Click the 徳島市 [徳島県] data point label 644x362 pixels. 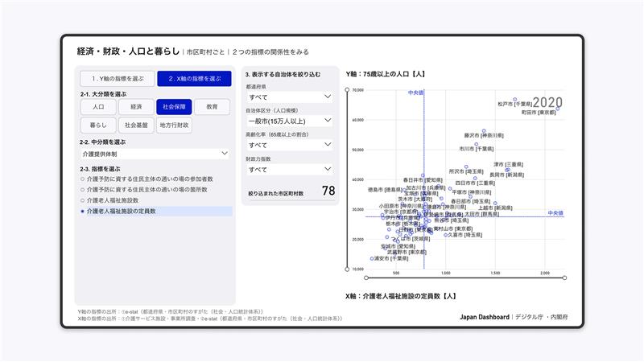(386, 190)
